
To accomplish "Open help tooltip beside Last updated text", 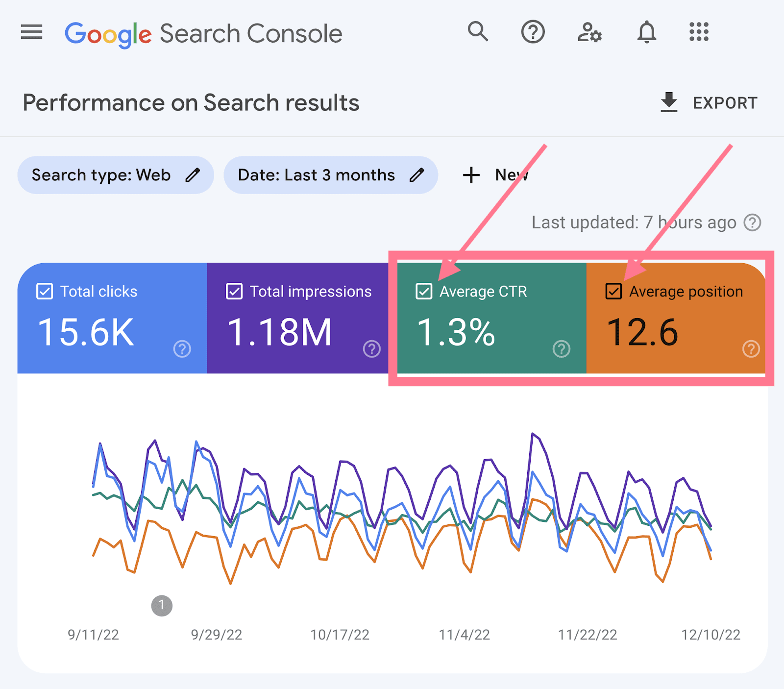I will point(751,222).
